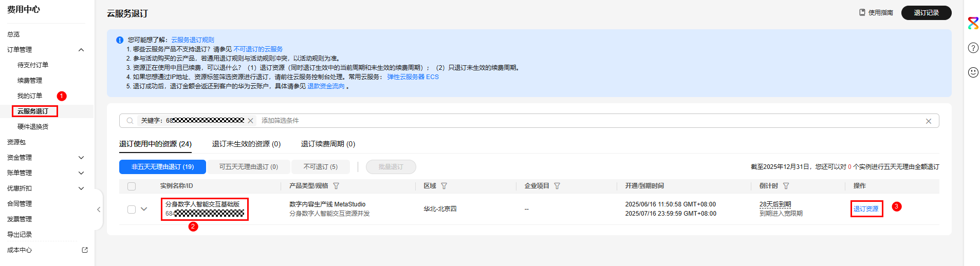The width and height of the screenshot is (980, 266).
Task: Open the 企业项目 column filter icon
Action: (557, 186)
